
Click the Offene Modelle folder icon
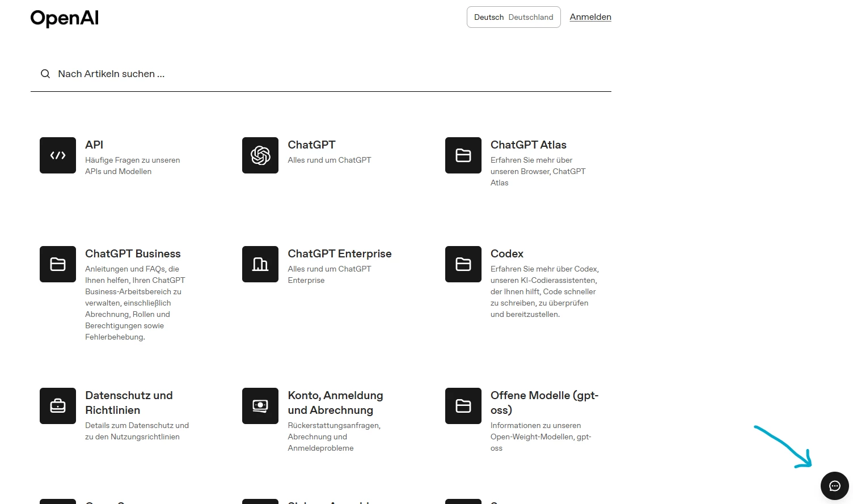pos(463,406)
